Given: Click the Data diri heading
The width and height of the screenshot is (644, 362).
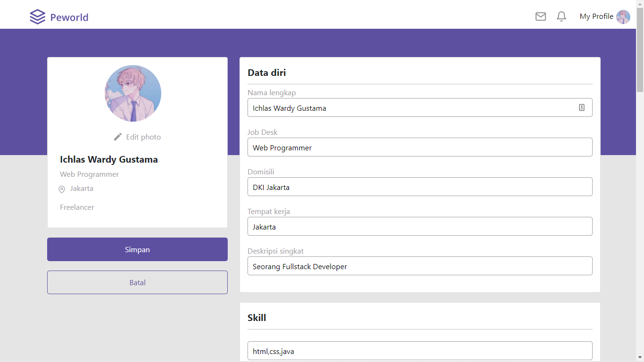Looking at the screenshot, I should pyautogui.click(x=267, y=73).
